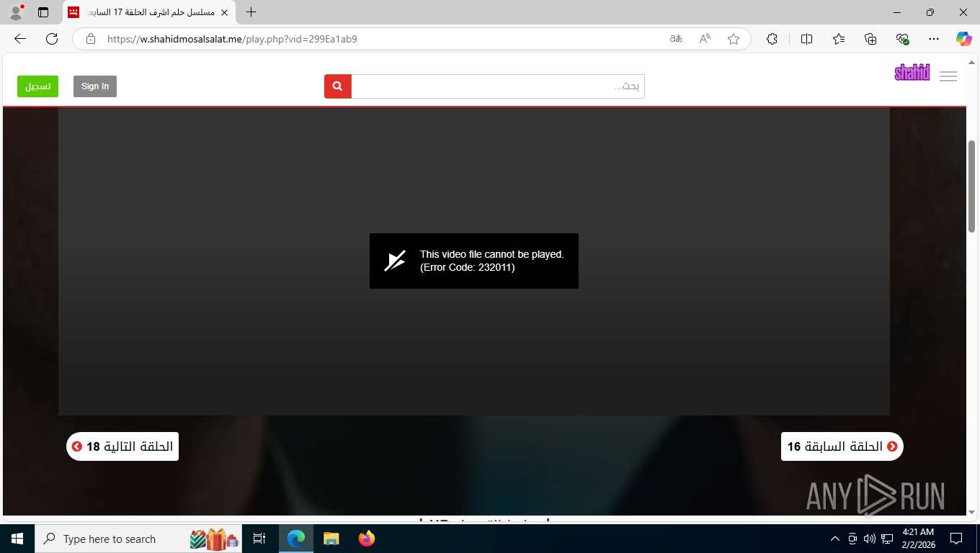Add page to favorites with star
Screen dimensions: 980x553
point(734,39)
